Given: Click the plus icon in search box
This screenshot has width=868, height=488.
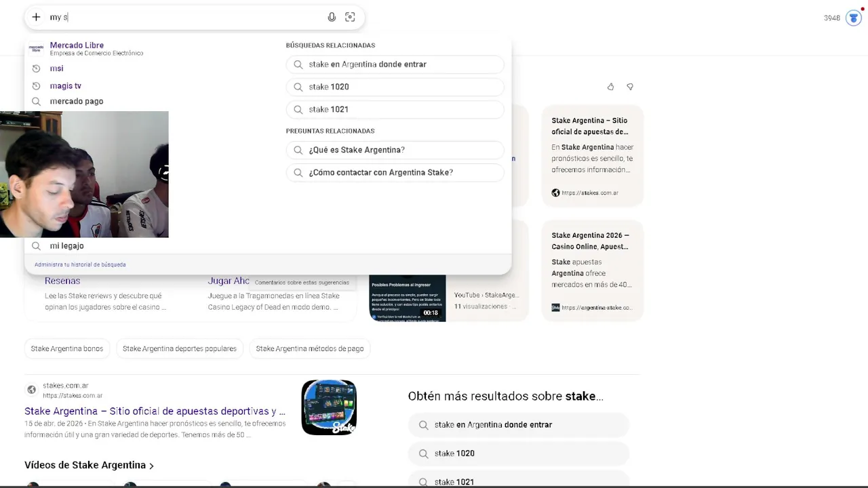Looking at the screenshot, I should pos(36,17).
